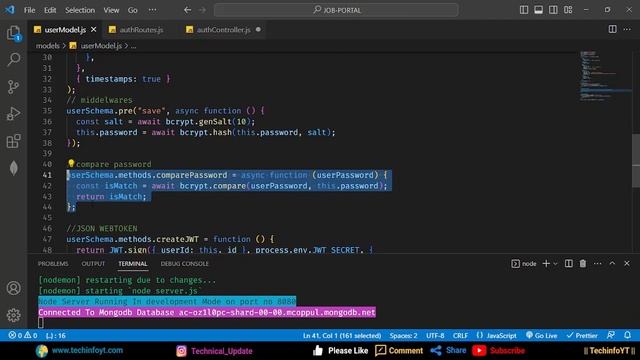Show the lightbulb code actions on line 40

coord(71,164)
